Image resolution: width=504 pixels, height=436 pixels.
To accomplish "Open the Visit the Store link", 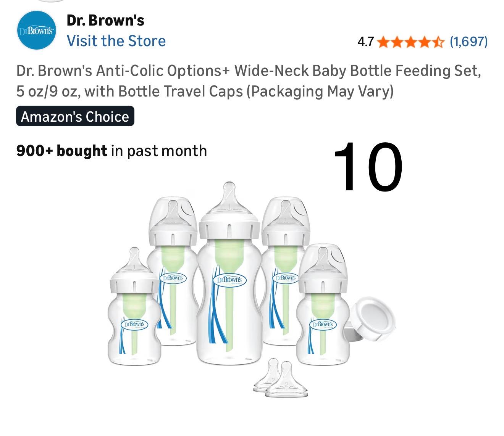I will coord(116,41).
